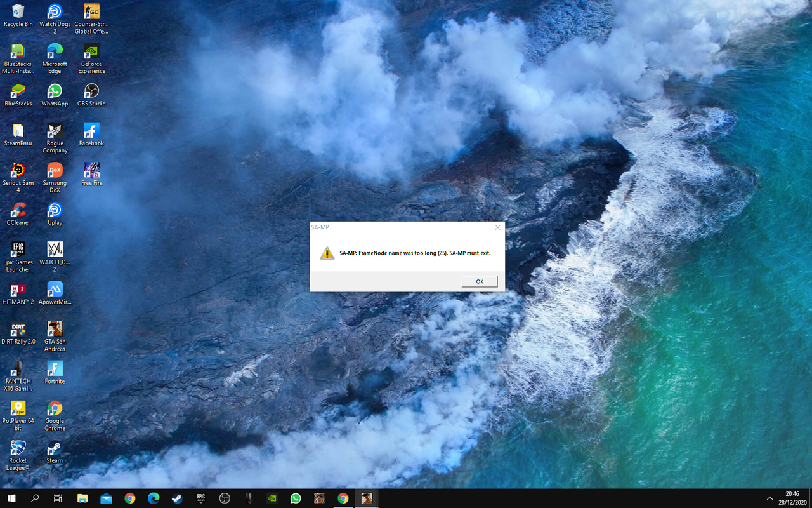
Task: Open the Recycle Bin desktop icon
Action: coord(18,16)
